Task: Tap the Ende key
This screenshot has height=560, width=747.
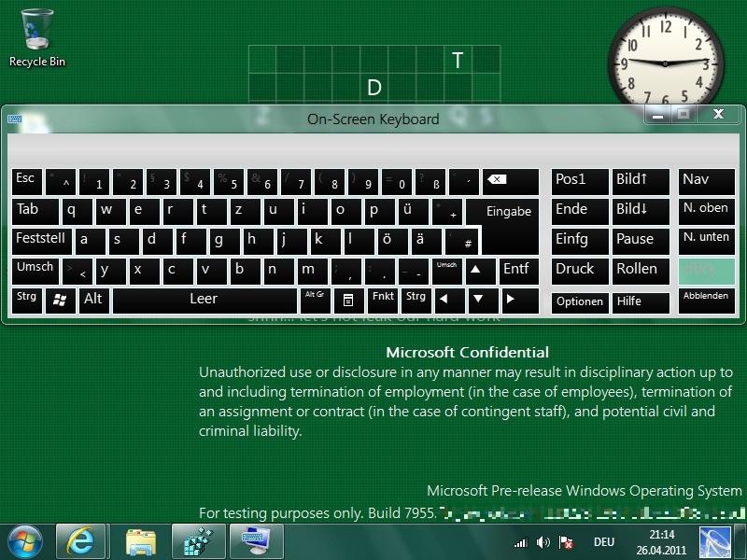Action: [580, 212]
